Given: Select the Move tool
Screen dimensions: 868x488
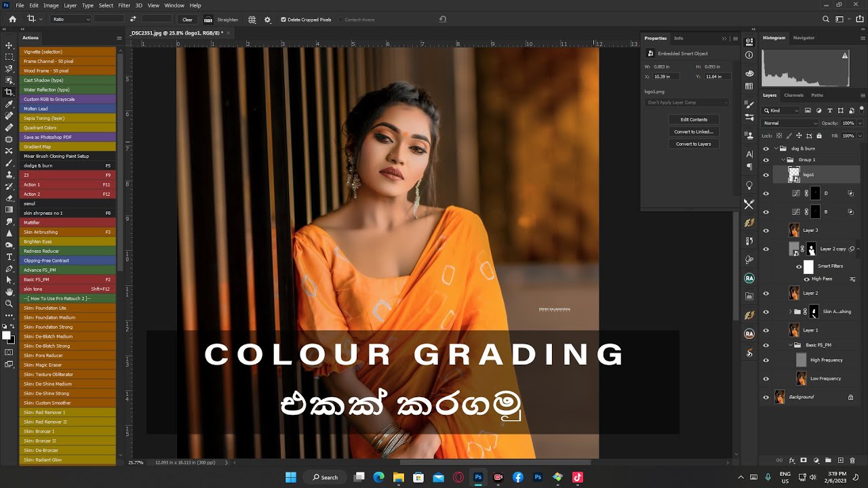Looking at the screenshot, I should tap(9, 45).
